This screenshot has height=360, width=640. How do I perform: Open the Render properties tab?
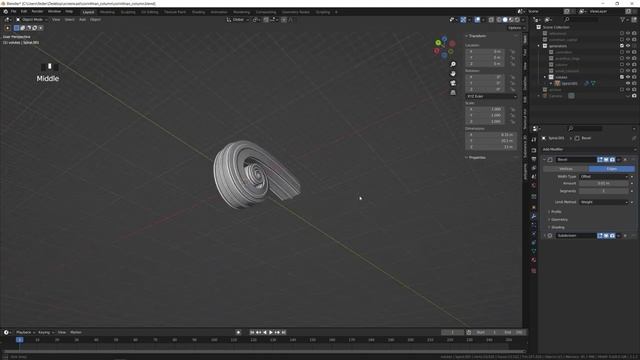click(533, 150)
